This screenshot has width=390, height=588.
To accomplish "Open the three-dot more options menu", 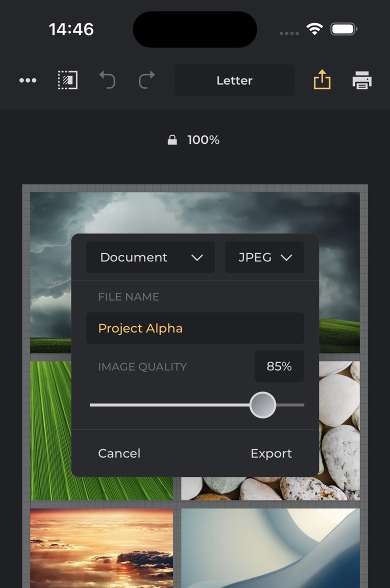I will tap(27, 80).
